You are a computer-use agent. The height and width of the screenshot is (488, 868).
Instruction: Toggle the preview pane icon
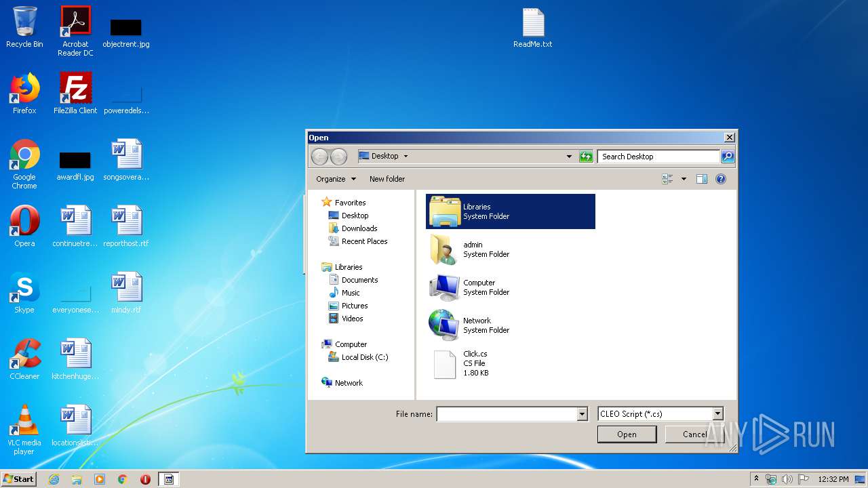(702, 179)
